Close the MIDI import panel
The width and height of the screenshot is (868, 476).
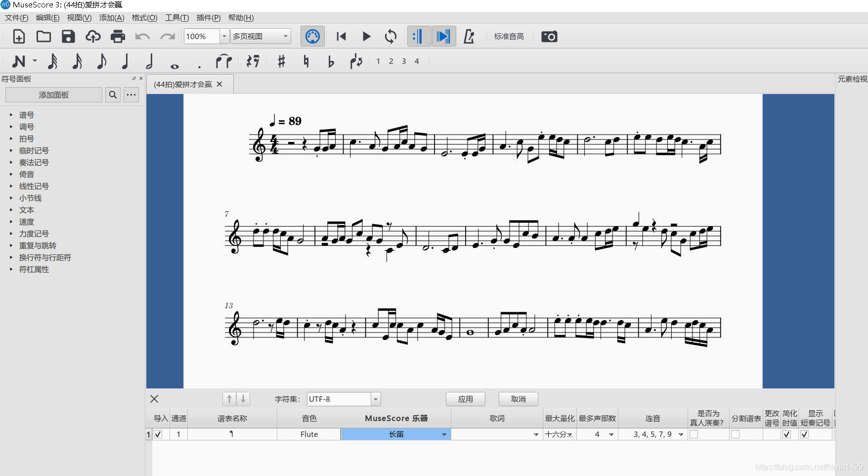pos(154,399)
